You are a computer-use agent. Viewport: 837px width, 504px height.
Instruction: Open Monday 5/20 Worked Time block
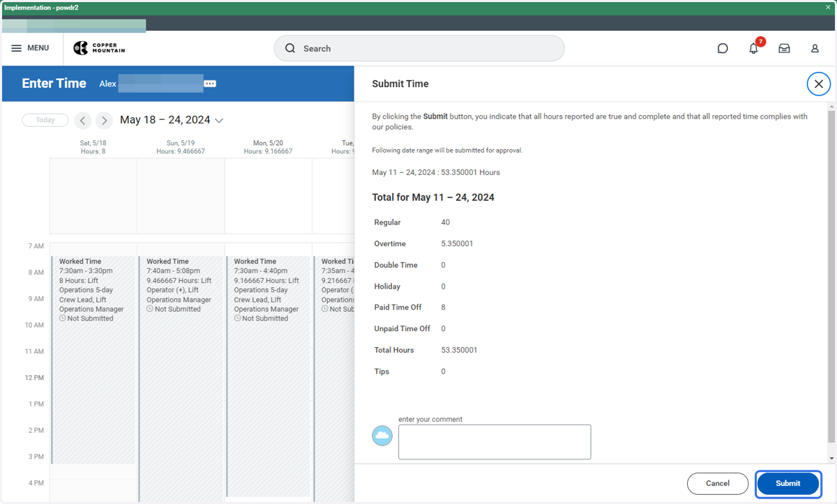tap(268, 376)
